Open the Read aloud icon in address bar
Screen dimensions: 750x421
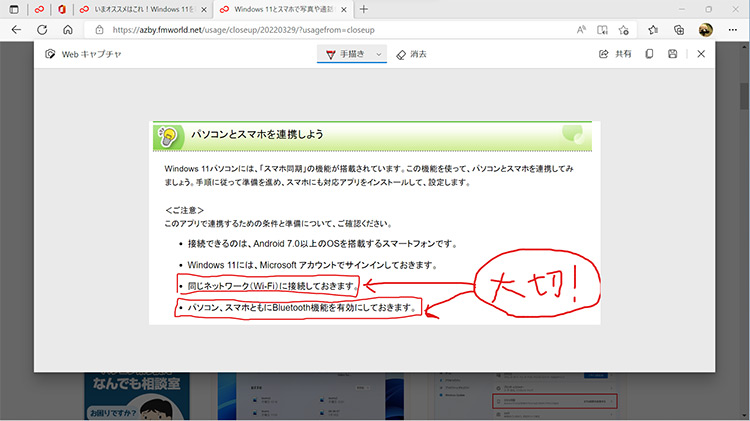click(581, 30)
